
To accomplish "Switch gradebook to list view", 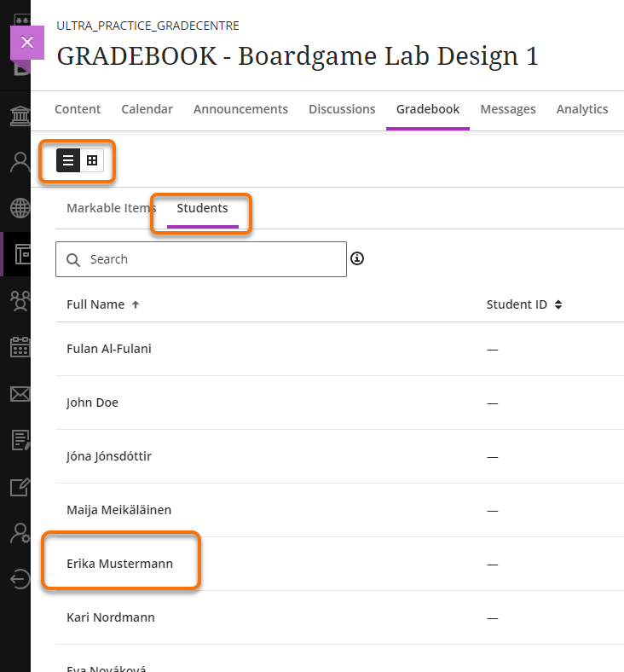I will pyautogui.click(x=68, y=159).
